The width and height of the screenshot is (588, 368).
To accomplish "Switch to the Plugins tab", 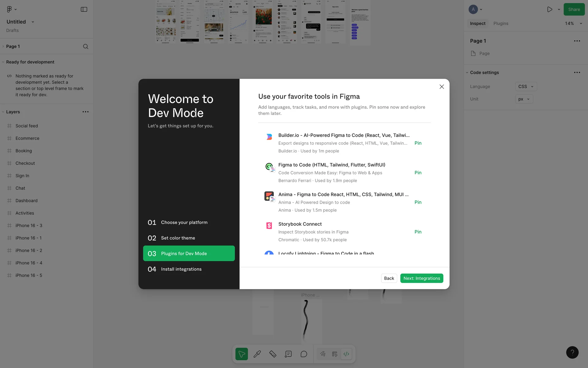I will click(501, 24).
